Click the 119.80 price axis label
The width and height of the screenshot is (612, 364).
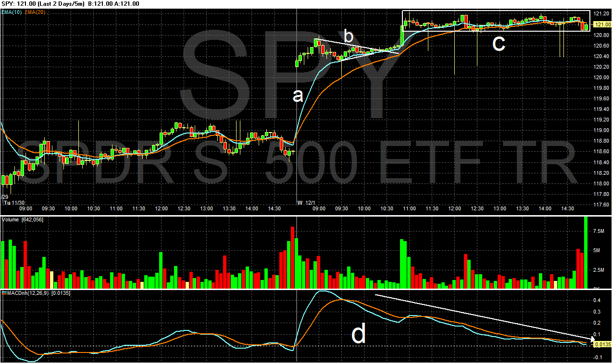pos(602,88)
